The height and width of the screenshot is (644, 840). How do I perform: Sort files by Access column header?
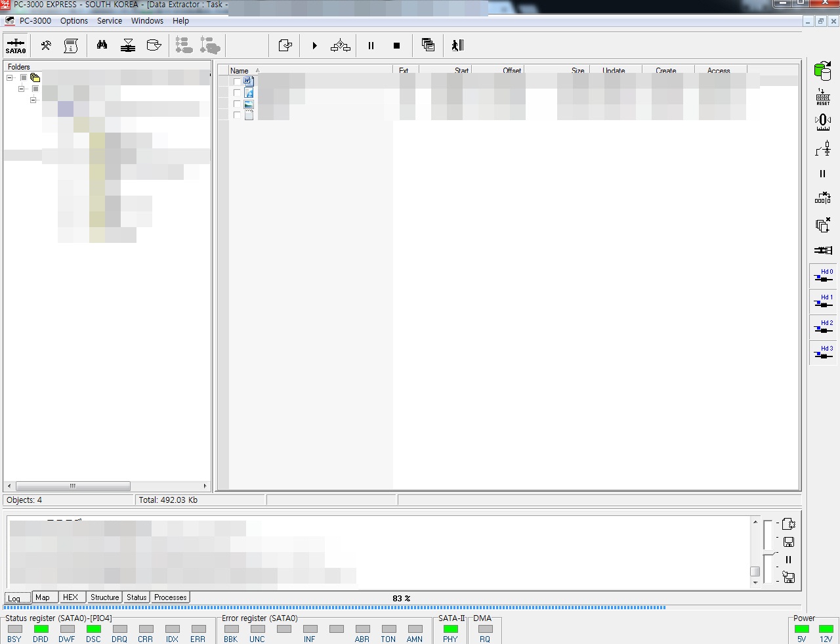pyautogui.click(x=721, y=70)
